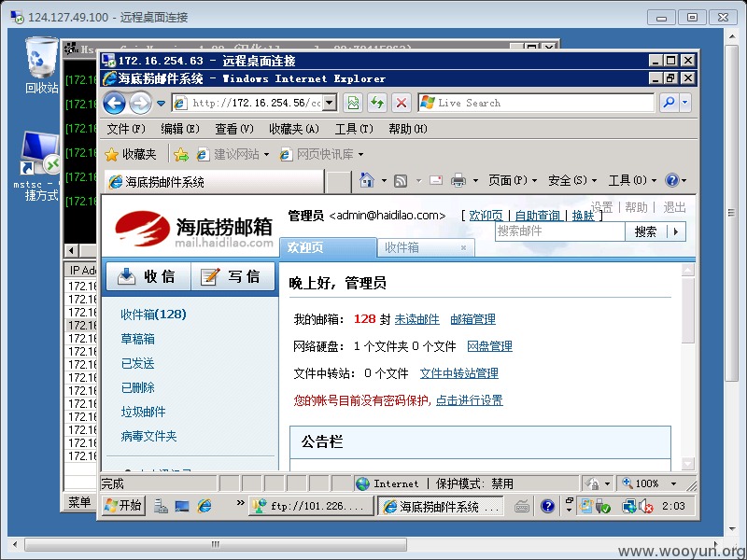
Task: Click the 设置 link
Action: (x=601, y=207)
